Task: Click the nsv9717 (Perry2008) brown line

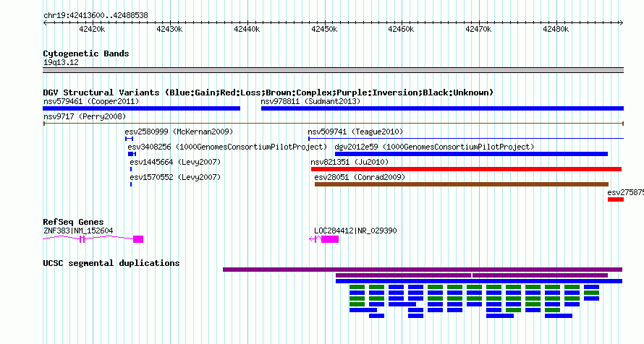Action: 334,124
